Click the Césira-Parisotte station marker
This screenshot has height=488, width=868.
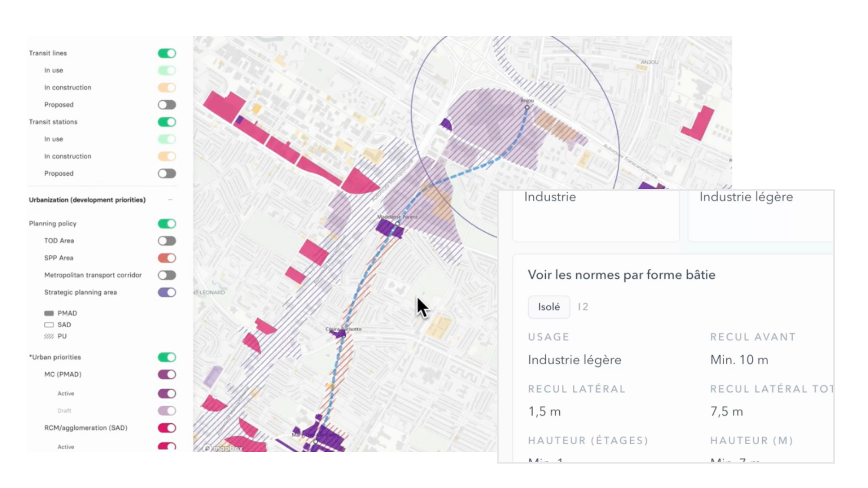click(344, 335)
